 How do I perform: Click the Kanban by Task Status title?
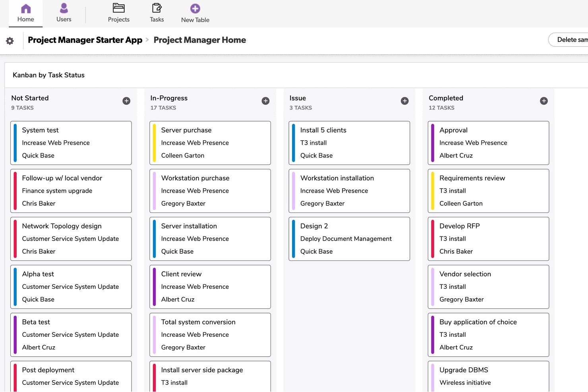coord(48,75)
